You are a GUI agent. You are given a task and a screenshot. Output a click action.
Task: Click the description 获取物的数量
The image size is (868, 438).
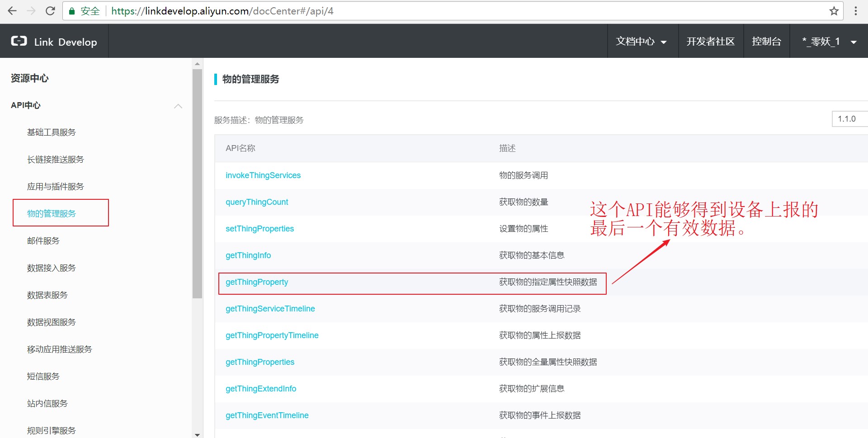tap(524, 202)
